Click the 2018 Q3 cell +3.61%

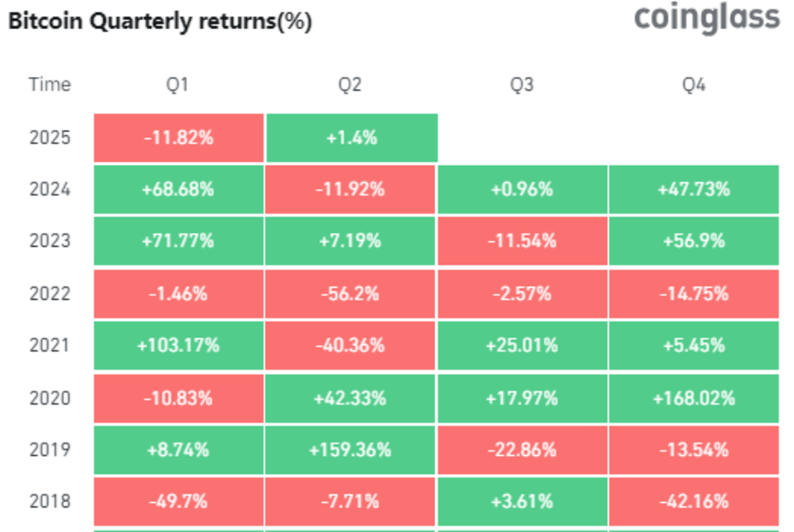tap(521, 502)
